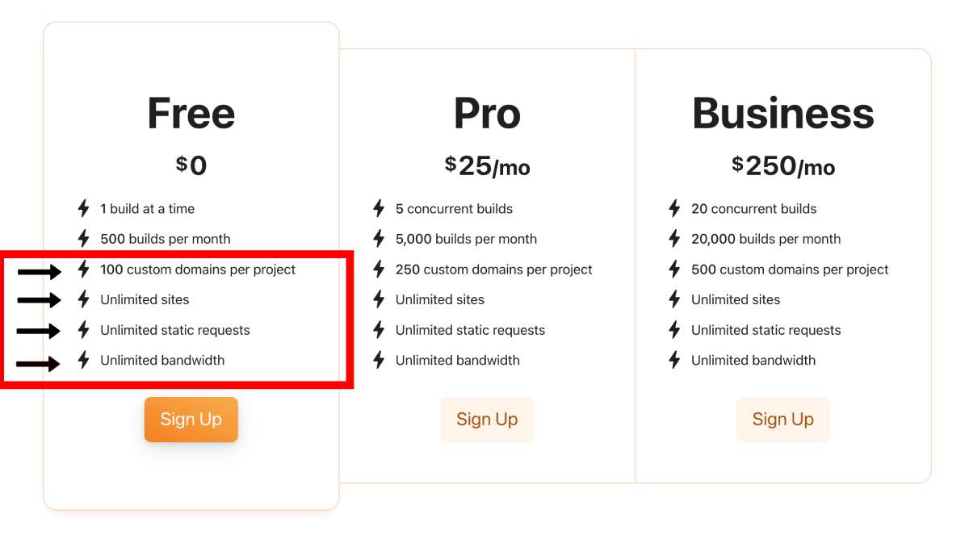Image resolution: width=969 pixels, height=560 pixels.
Task: Click the lightning icon beside '20,000 builds per month'
Action: (x=674, y=239)
